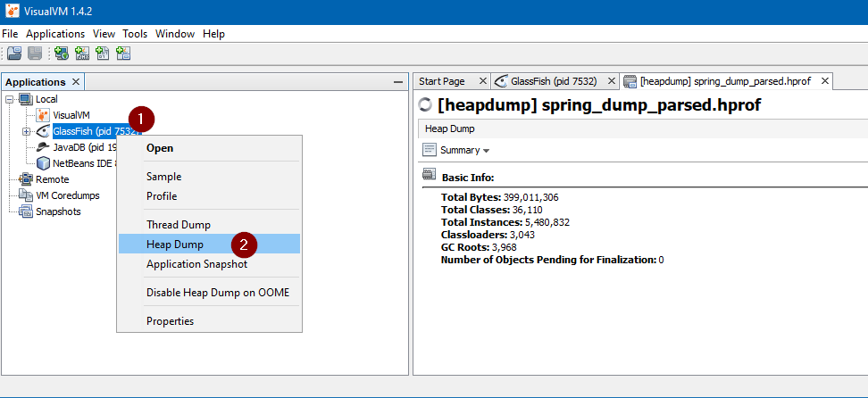
Task: Click Add VM Coredump toolbar icon
Action: [103, 54]
